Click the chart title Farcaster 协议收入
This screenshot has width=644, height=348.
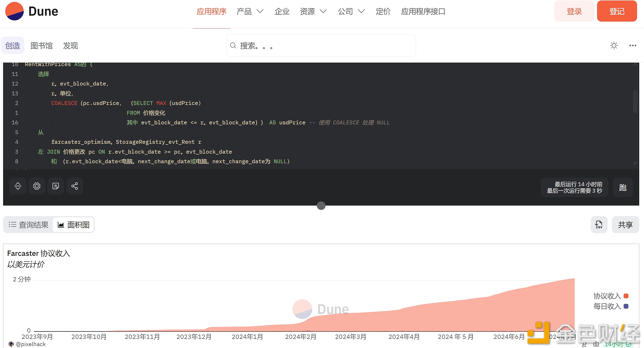click(x=39, y=253)
